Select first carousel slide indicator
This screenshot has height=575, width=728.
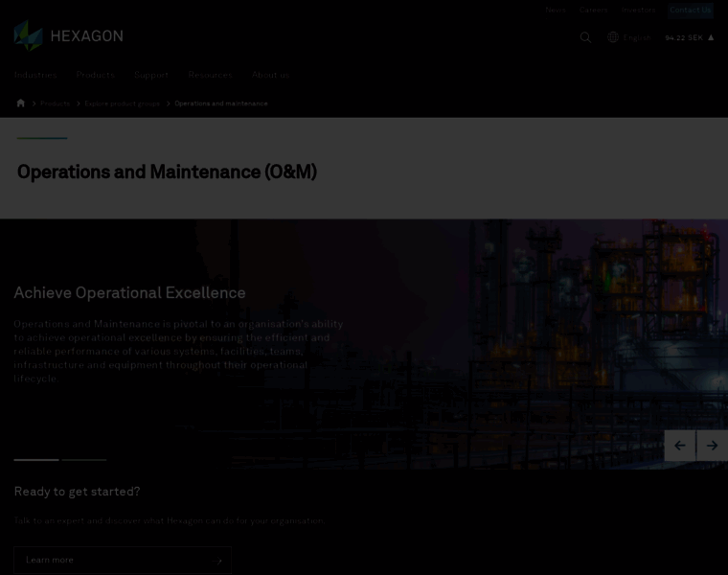coord(36,460)
